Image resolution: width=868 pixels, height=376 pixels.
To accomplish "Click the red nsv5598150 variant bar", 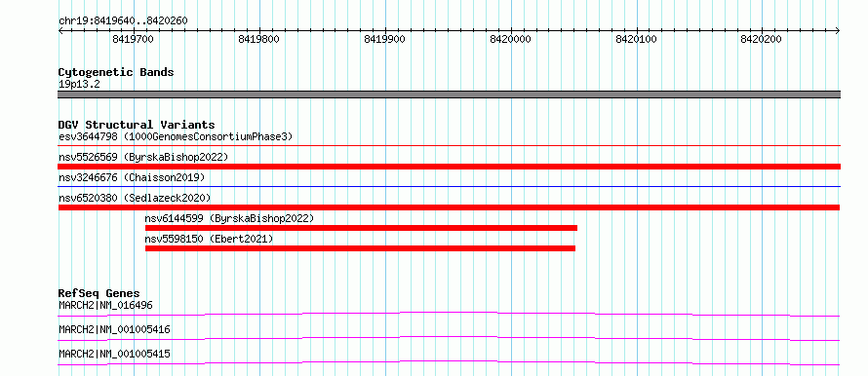I will 360,248.
